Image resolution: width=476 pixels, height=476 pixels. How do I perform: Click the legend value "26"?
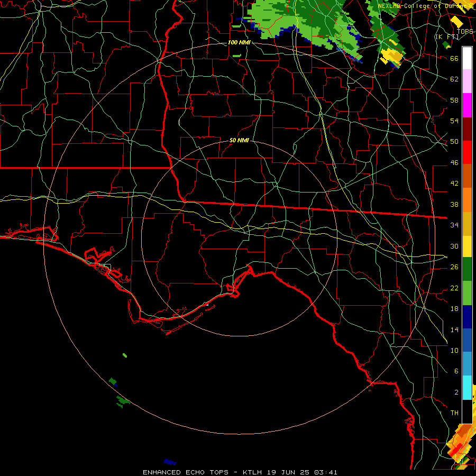click(x=454, y=267)
